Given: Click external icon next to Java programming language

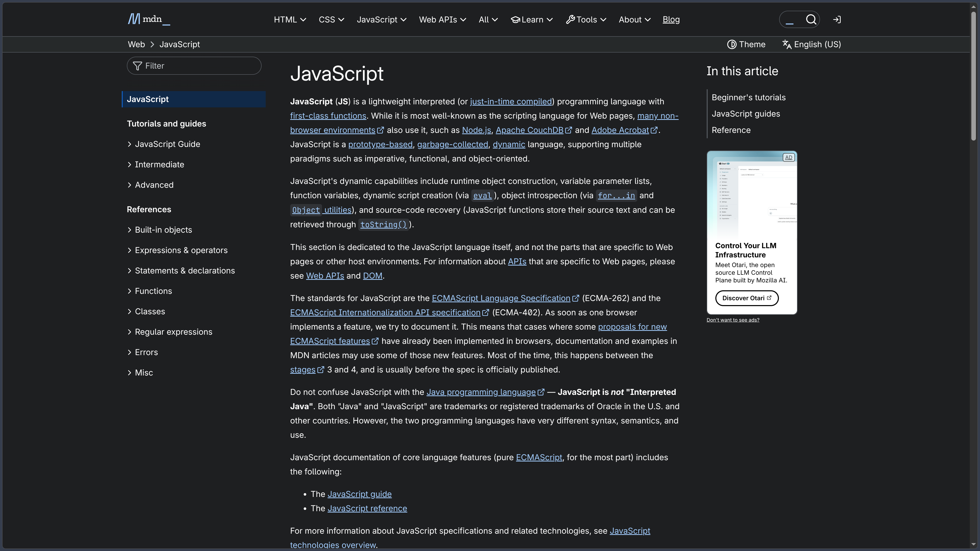Looking at the screenshot, I should 541,392.
